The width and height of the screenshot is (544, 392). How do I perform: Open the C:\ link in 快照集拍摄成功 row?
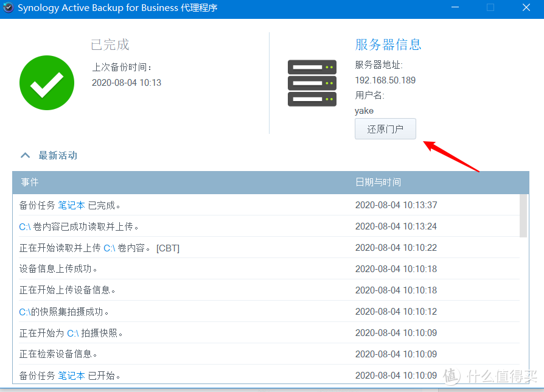coord(24,312)
